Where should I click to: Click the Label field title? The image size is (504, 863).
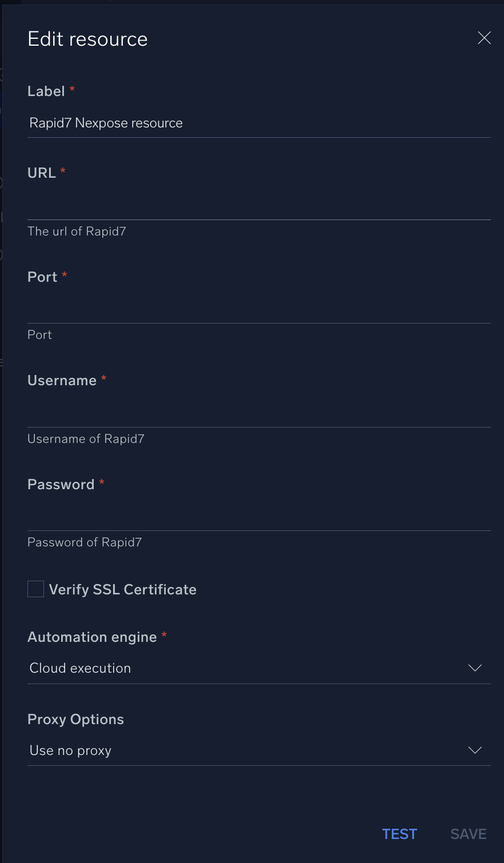(46, 91)
